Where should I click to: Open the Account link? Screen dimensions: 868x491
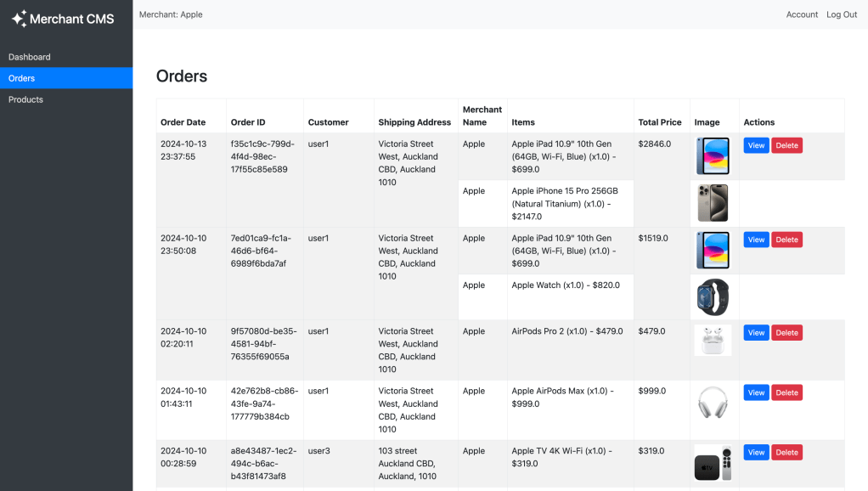click(x=802, y=14)
